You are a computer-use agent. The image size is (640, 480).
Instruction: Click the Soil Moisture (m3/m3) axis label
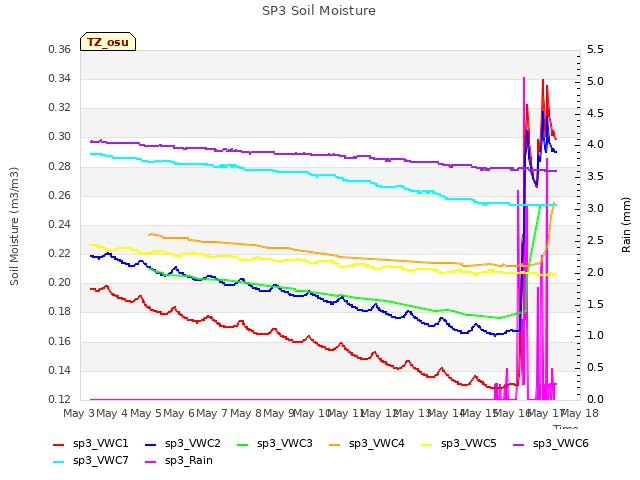pyautogui.click(x=14, y=226)
